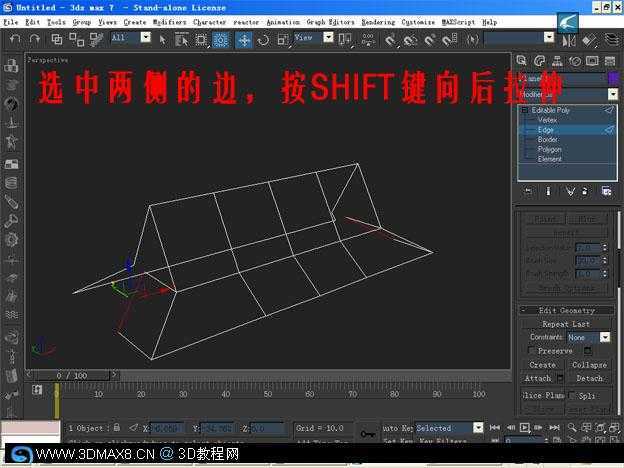This screenshot has height=468, width=624.
Task: Open the selection filter All dropdown
Action: (x=146, y=37)
